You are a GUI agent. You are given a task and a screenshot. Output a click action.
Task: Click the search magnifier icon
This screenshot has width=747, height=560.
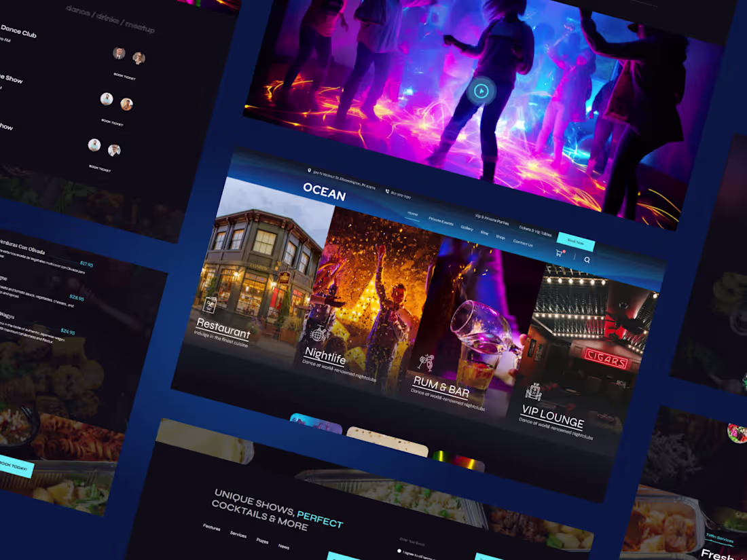tap(587, 260)
